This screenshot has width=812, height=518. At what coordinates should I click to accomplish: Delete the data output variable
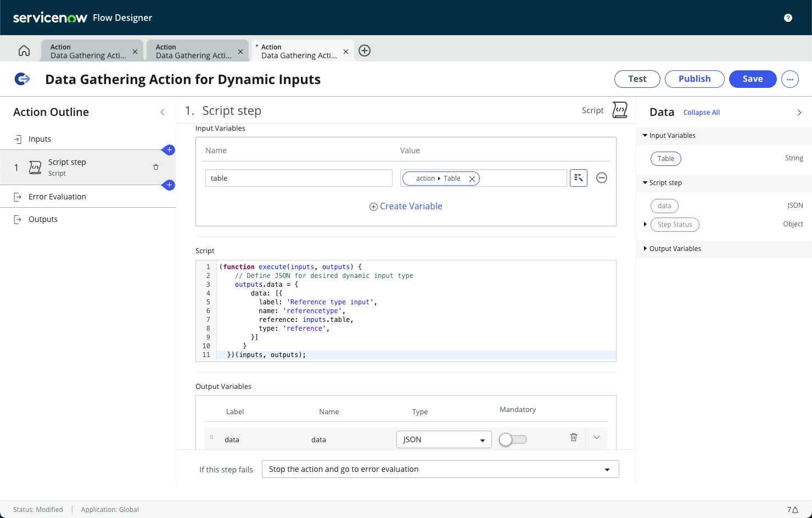click(574, 437)
